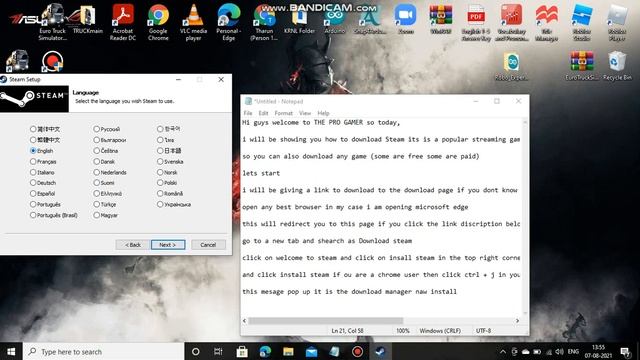Select the English language radio button
This screenshot has height=360, width=640.
click(33, 151)
